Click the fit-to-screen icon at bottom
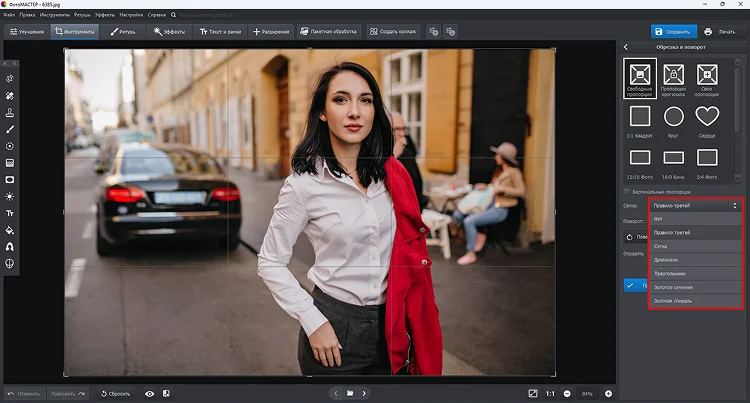750x403 pixels. tap(533, 393)
